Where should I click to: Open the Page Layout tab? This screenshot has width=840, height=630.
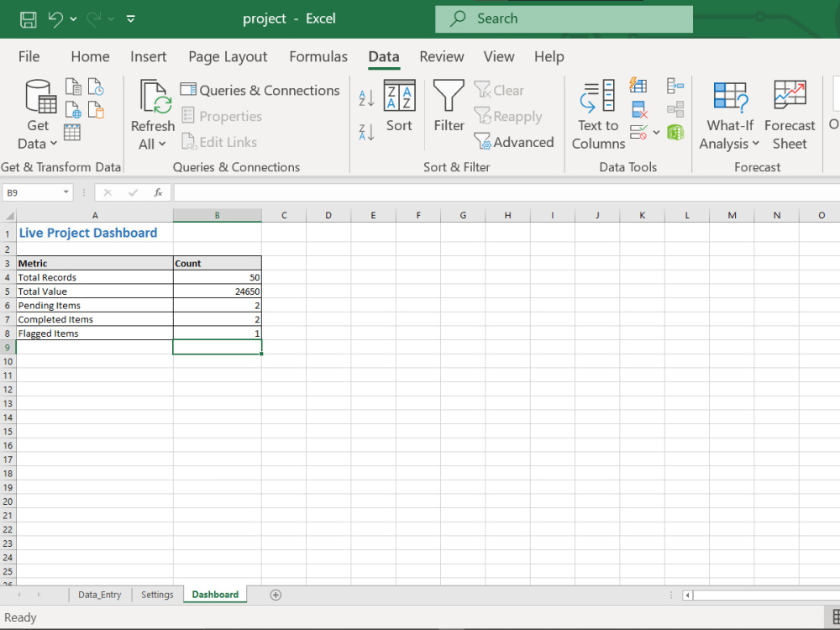(x=228, y=56)
